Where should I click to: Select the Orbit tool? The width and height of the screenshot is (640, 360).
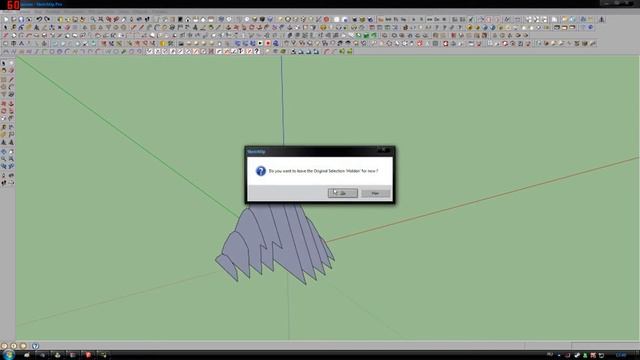pyautogui.click(x=4, y=152)
